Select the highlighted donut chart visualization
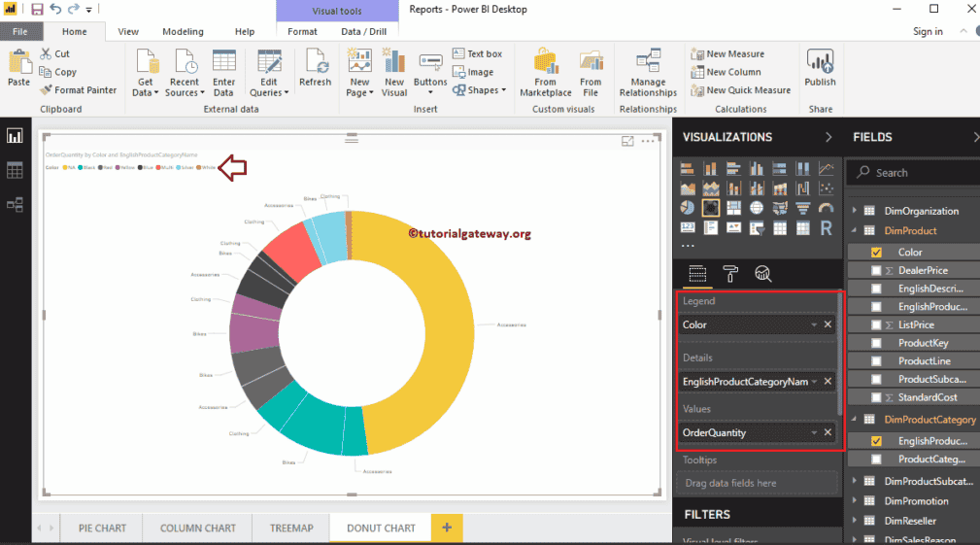The image size is (980, 545). pyautogui.click(x=711, y=208)
